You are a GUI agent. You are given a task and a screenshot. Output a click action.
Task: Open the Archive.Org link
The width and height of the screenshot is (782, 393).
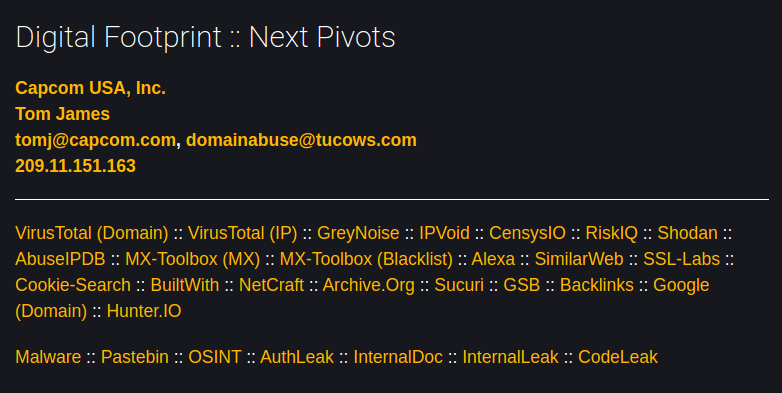[x=369, y=285]
